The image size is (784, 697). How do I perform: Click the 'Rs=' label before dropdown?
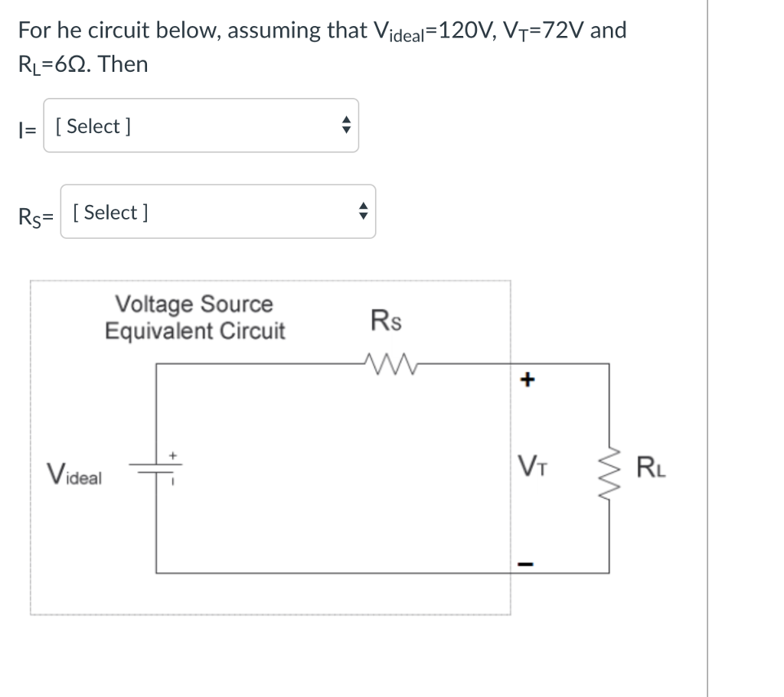(x=35, y=217)
